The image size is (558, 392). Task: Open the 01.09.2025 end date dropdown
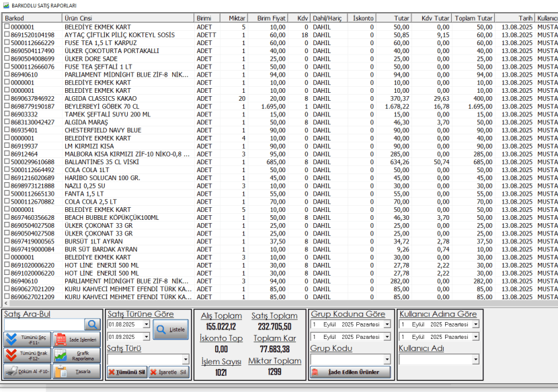[147, 337]
